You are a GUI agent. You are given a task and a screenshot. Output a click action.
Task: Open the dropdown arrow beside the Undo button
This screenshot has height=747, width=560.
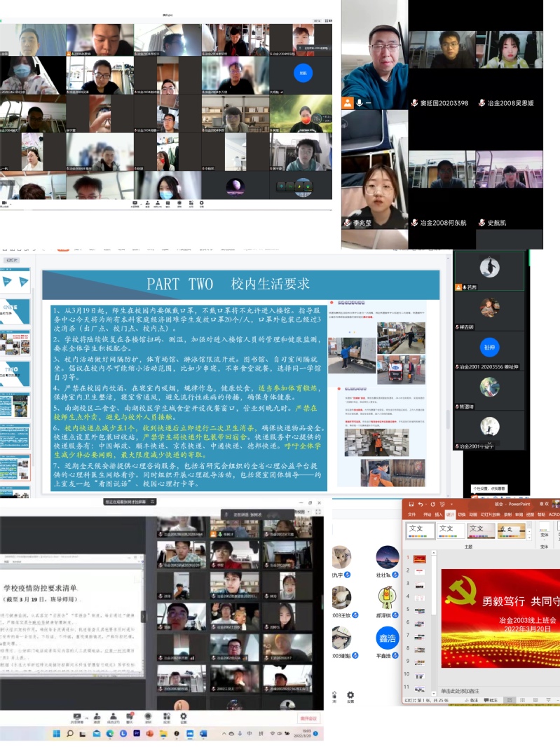[427, 504]
